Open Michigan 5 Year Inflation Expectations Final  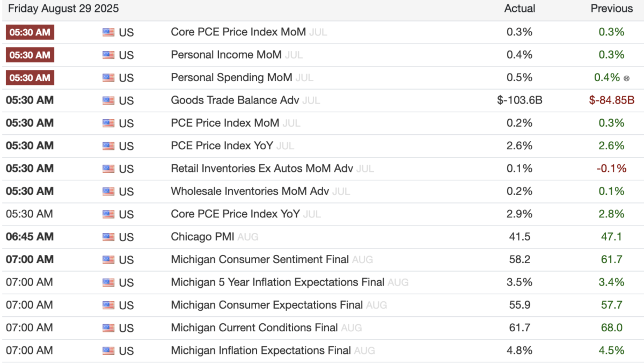point(277,282)
